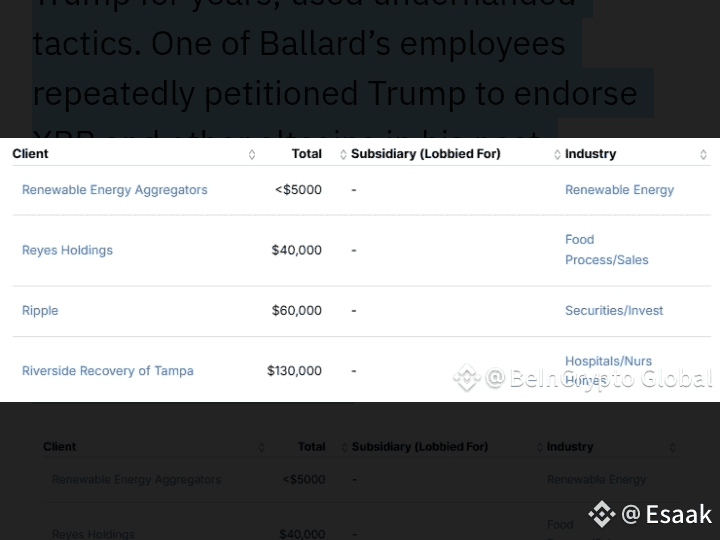Viewport: 720px width, 540px height.
Task: Open the Reyes Holdings client link in bright table
Action: tap(67, 250)
